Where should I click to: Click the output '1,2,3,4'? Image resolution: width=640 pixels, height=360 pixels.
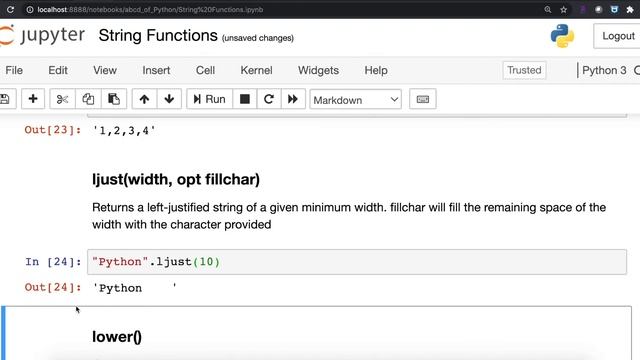(124, 131)
